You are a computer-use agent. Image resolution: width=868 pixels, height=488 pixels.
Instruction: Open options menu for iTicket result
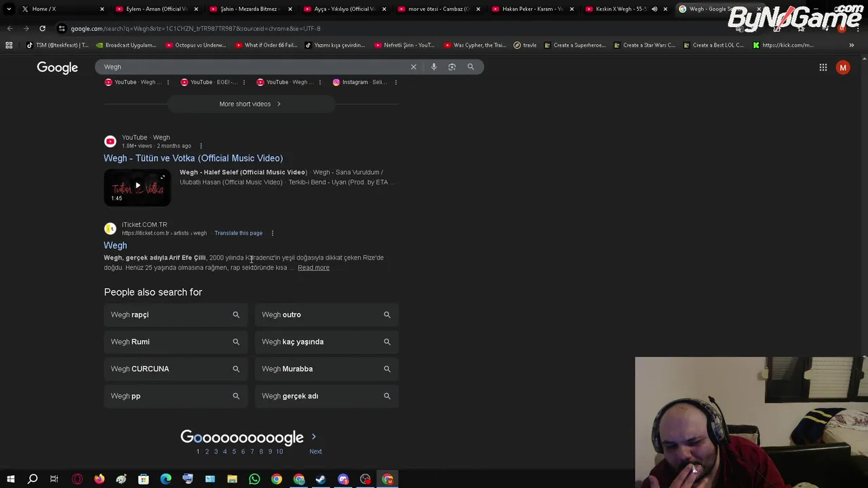pos(273,233)
